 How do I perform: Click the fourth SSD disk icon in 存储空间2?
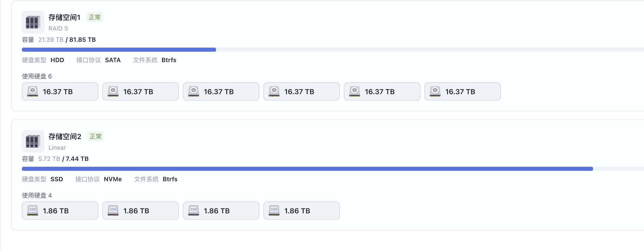pyautogui.click(x=274, y=211)
